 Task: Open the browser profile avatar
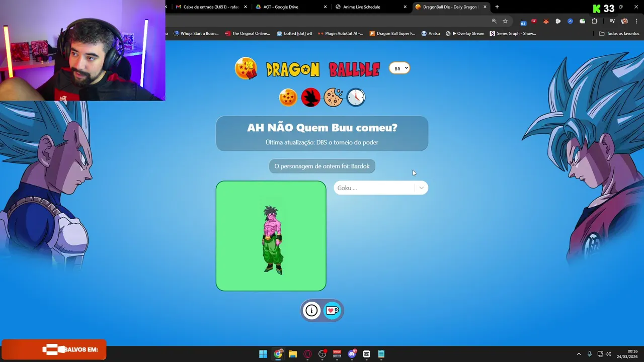pos(624,21)
